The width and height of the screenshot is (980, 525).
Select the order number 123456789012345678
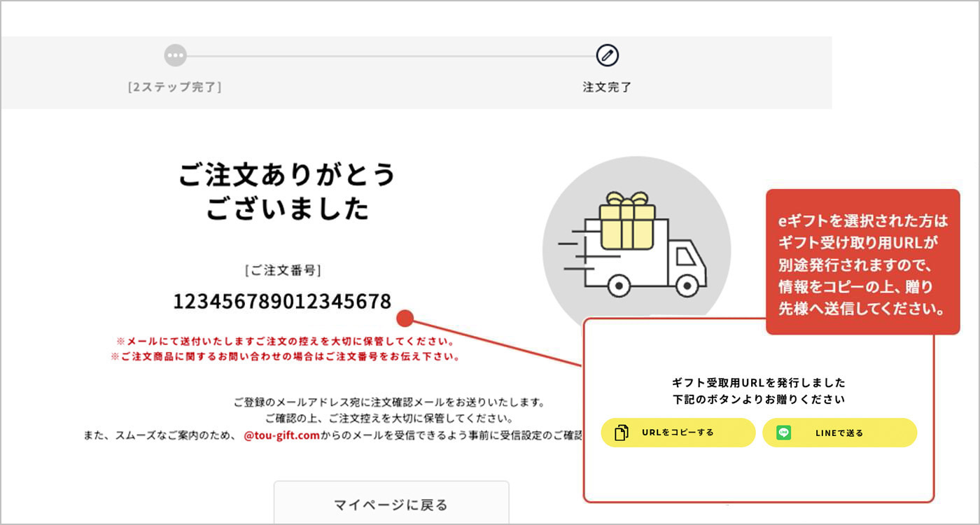(x=282, y=302)
